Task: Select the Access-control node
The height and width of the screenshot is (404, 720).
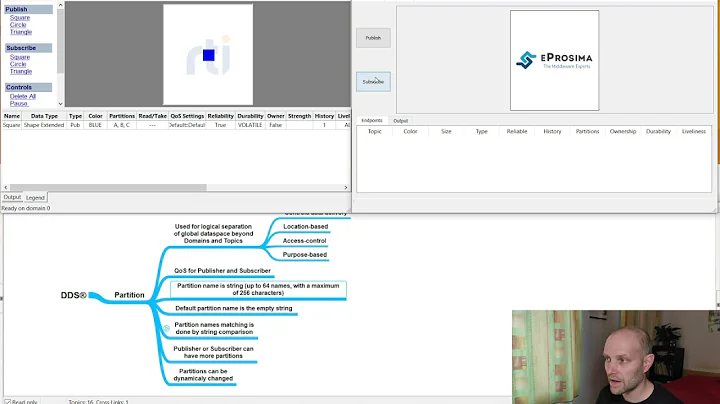Action: point(304,241)
